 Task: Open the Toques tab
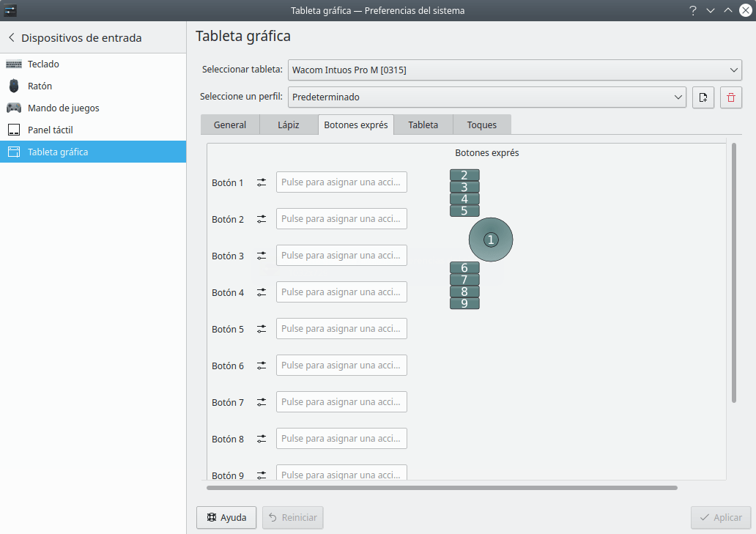click(482, 125)
